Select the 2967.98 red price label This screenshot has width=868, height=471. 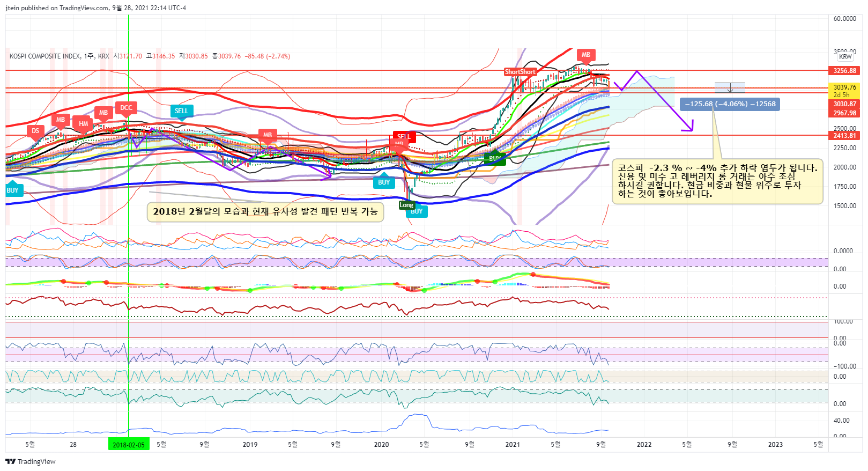coord(845,113)
